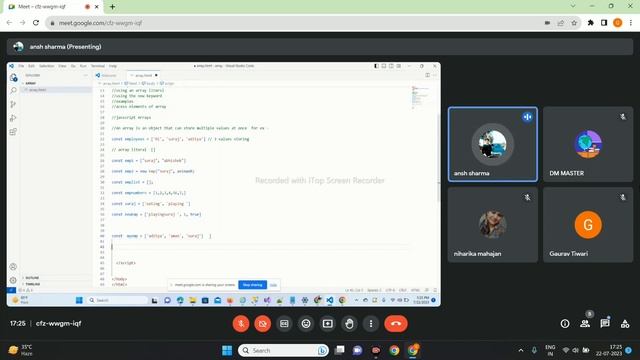Turn the camera back on
The width and height of the screenshot is (640, 360).
(x=262, y=324)
